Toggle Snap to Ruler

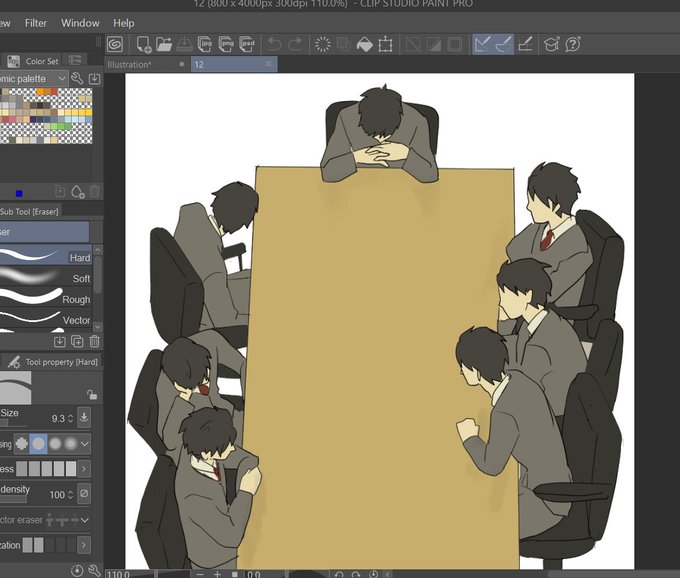click(x=482, y=44)
